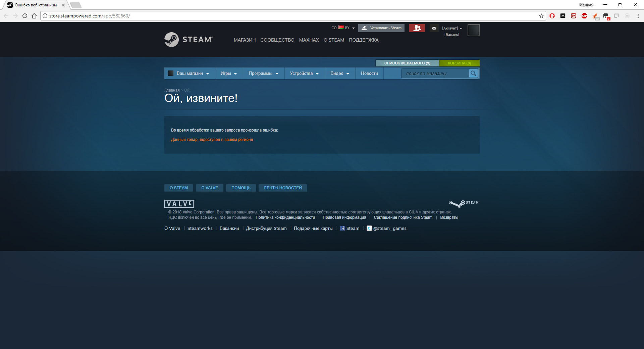Viewport: 644px width, 349px height.
Task: Open the dark extension icon with badge 2
Action: click(x=606, y=16)
